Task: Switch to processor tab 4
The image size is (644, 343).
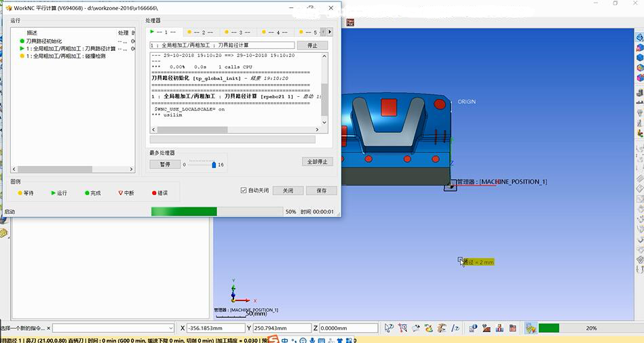Action: (276, 32)
